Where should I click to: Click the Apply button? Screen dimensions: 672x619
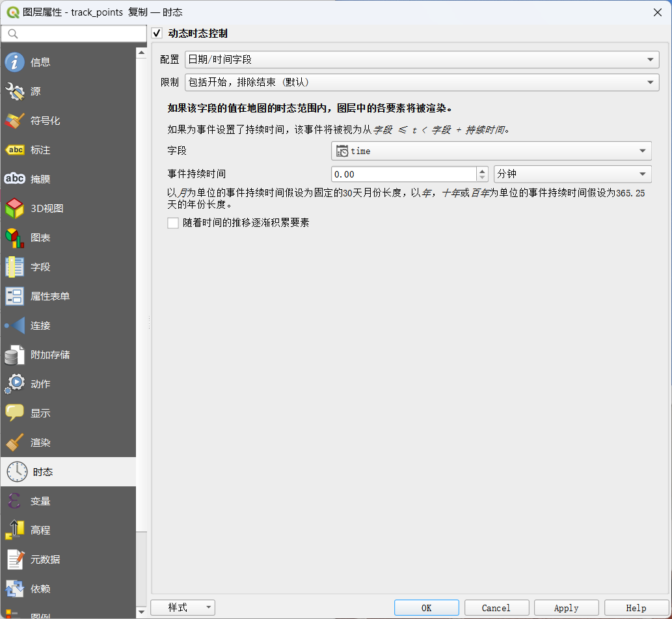[566, 608]
